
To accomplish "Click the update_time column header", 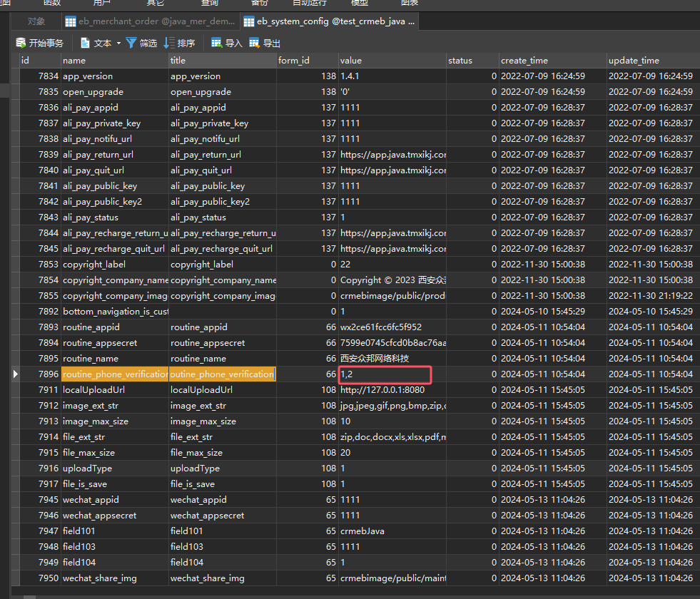I will (653, 60).
